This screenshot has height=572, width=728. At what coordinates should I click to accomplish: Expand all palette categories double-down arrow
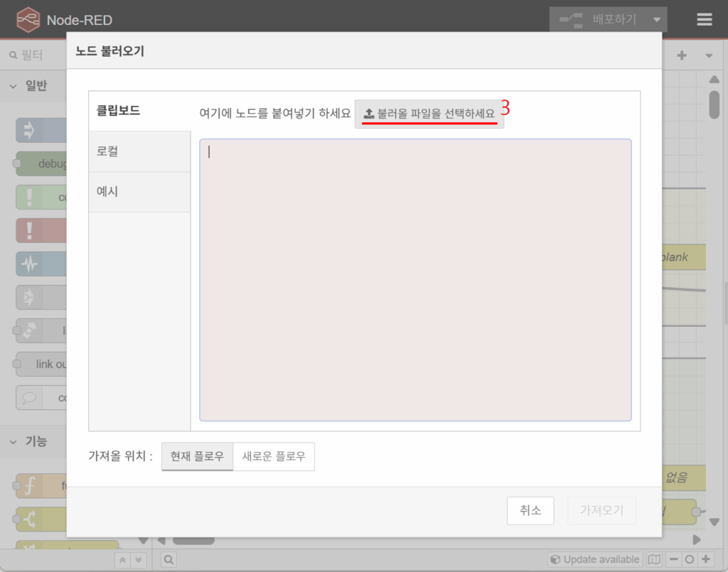[x=139, y=561]
